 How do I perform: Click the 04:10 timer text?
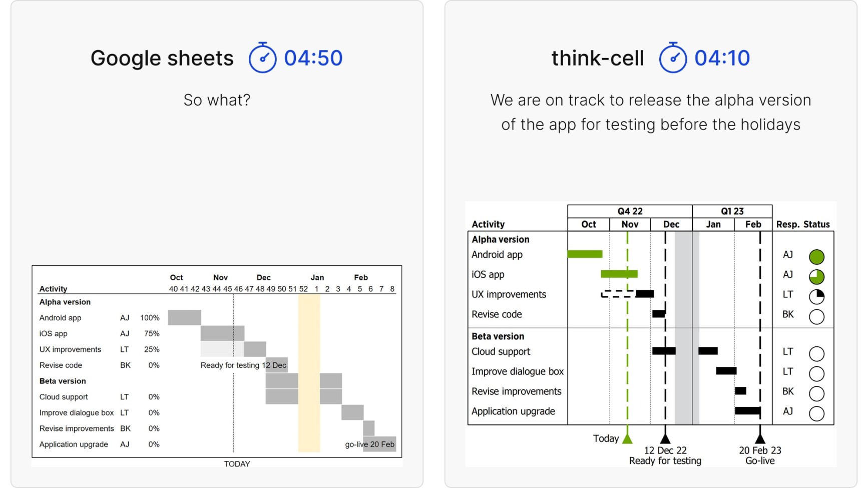click(x=722, y=58)
